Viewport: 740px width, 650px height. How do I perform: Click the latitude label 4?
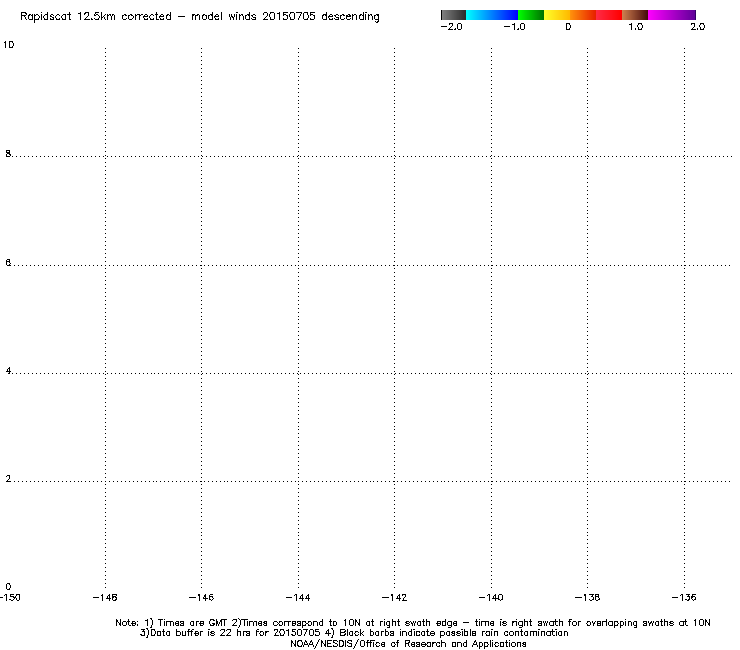pos(8,371)
